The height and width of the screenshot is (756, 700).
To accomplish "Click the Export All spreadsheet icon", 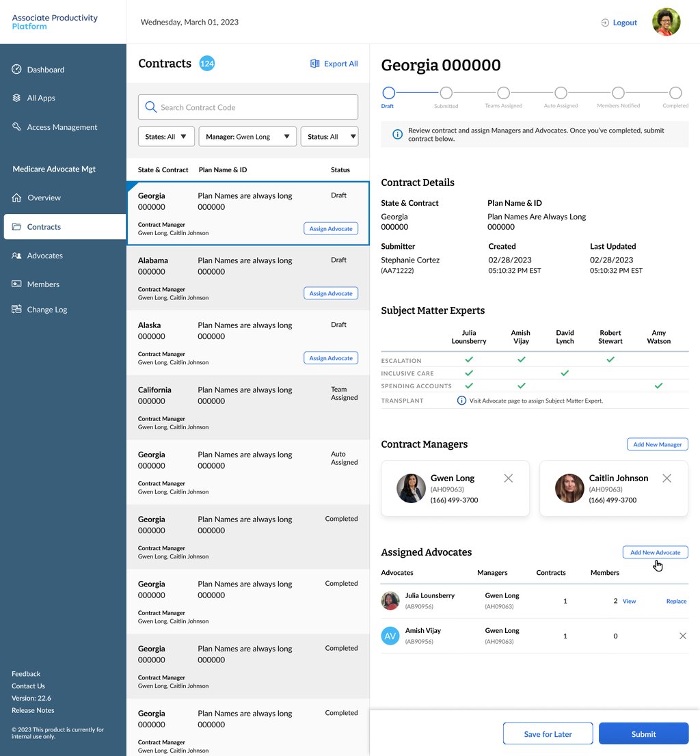I will point(315,64).
